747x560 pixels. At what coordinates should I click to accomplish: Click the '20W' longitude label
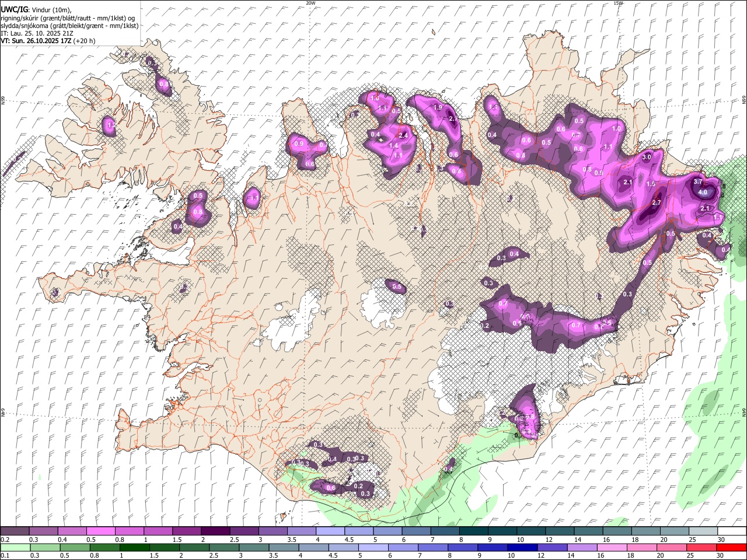tap(310, 3)
